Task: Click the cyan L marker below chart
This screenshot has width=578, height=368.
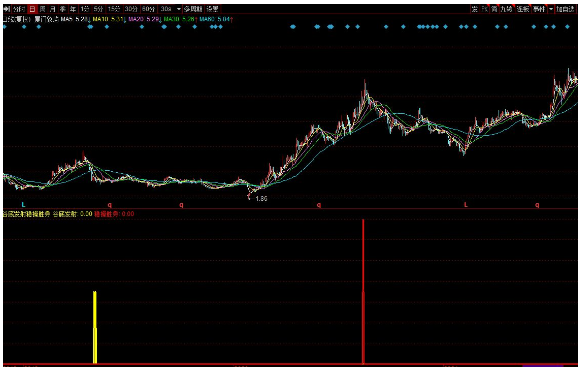Action: coord(23,204)
